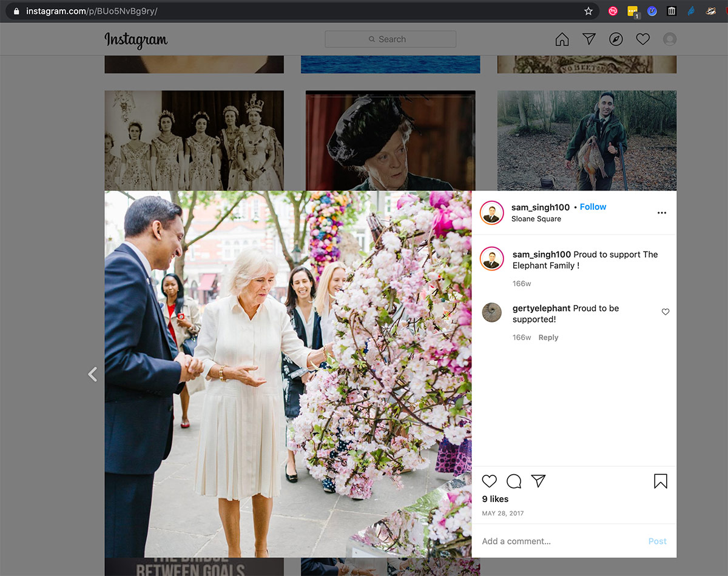The width and height of the screenshot is (728, 576).
Task: Open the Mailtrack extension menu
Action: (x=613, y=11)
